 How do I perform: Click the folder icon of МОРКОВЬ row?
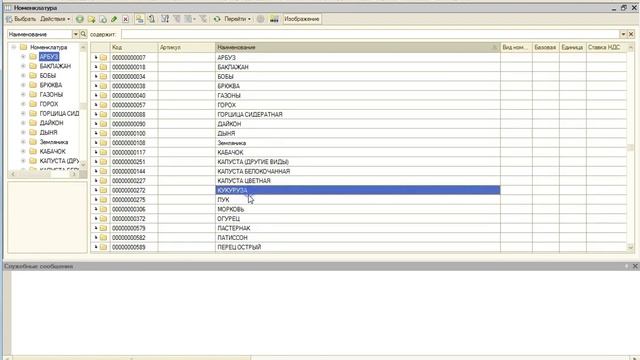[x=103, y=209]
